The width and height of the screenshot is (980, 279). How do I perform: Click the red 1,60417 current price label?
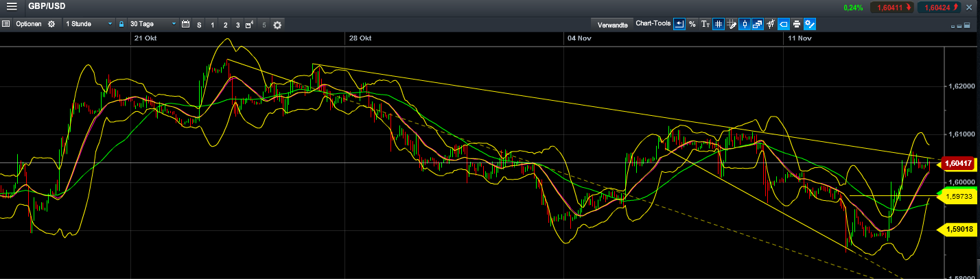(x=957, y=163)
